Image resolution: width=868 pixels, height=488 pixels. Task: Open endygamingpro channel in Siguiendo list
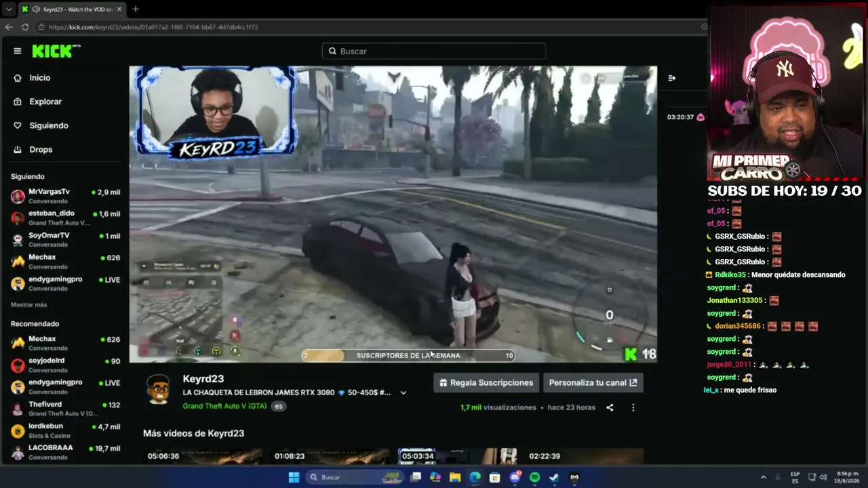click(65, 283)
